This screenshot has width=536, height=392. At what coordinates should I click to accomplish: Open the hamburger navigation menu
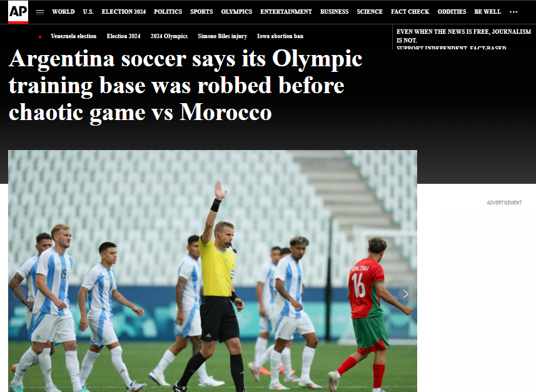point(40,13)
